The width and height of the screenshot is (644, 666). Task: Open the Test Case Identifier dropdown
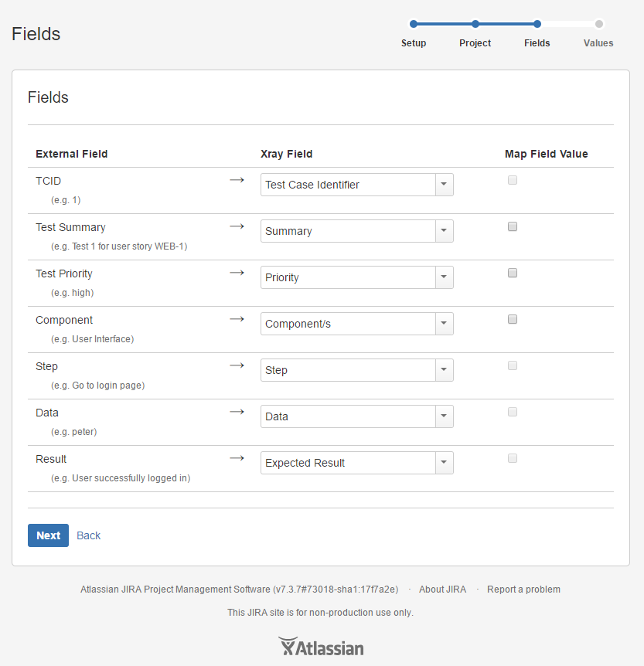coord(357,185)
